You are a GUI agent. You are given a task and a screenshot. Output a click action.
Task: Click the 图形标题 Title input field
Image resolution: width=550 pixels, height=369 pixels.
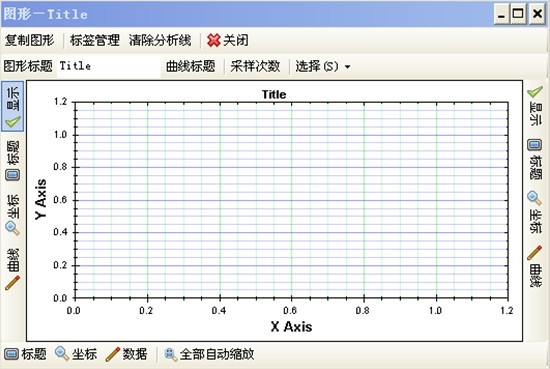[108, 66]
